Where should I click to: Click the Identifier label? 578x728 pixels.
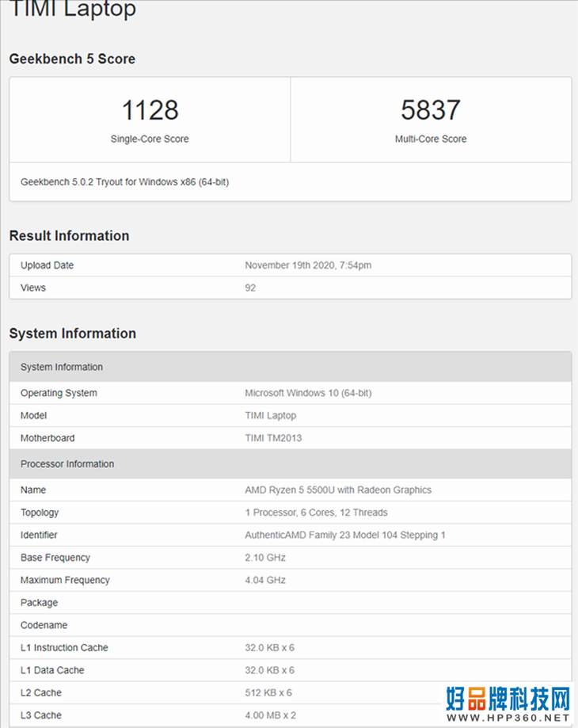click(x=39, y=535)
